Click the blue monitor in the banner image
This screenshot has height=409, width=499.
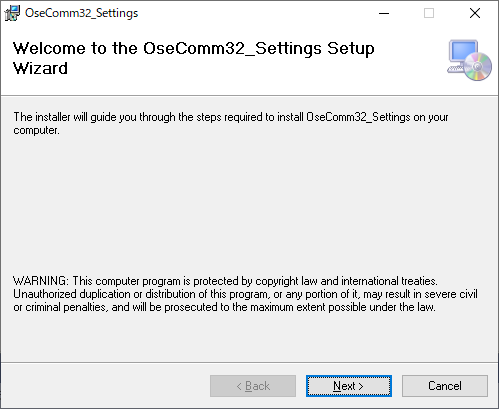463,52
